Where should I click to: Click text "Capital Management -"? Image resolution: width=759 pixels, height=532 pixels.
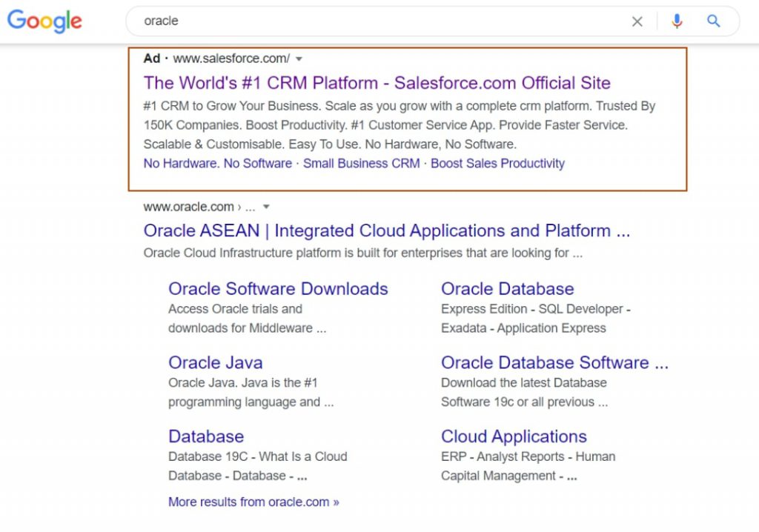click(x=502, y=476)
